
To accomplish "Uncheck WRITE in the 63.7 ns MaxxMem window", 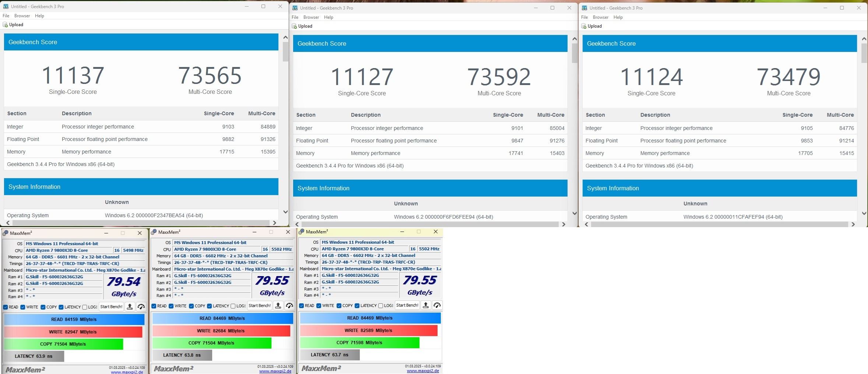I will [x=319, y=306].
